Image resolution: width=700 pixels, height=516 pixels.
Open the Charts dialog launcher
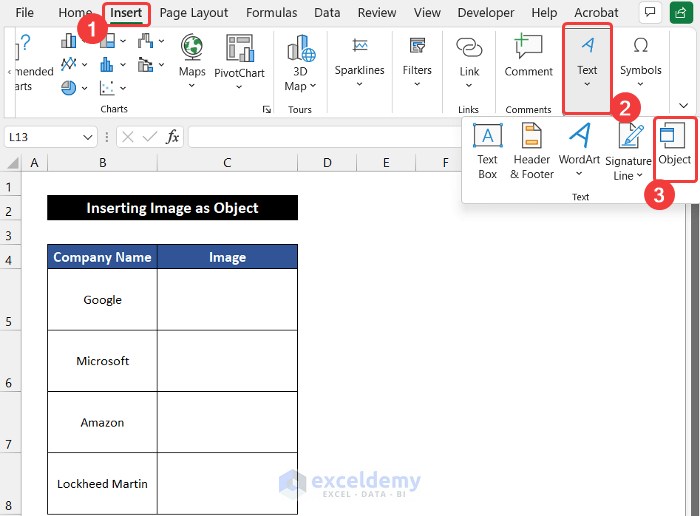267,109
